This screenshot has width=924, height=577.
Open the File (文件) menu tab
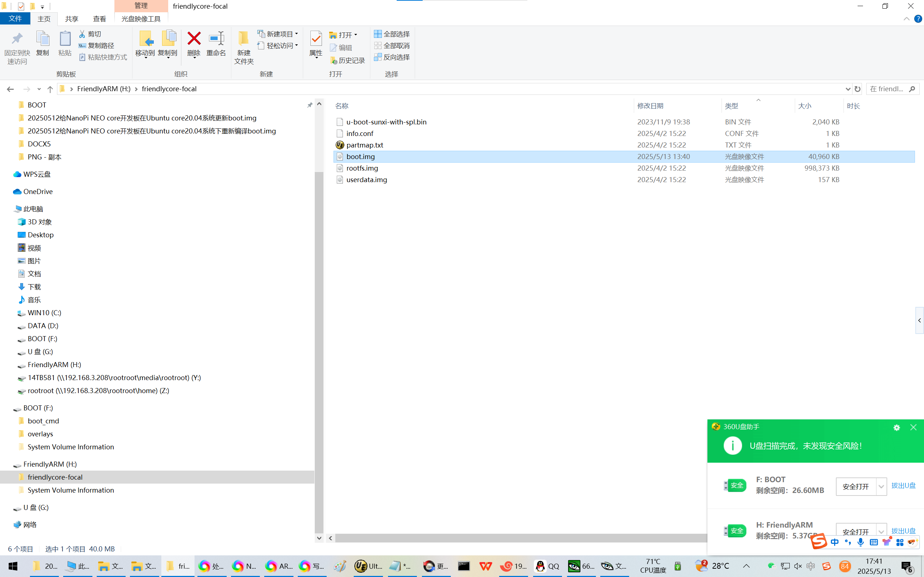click(x=15, y=19)
